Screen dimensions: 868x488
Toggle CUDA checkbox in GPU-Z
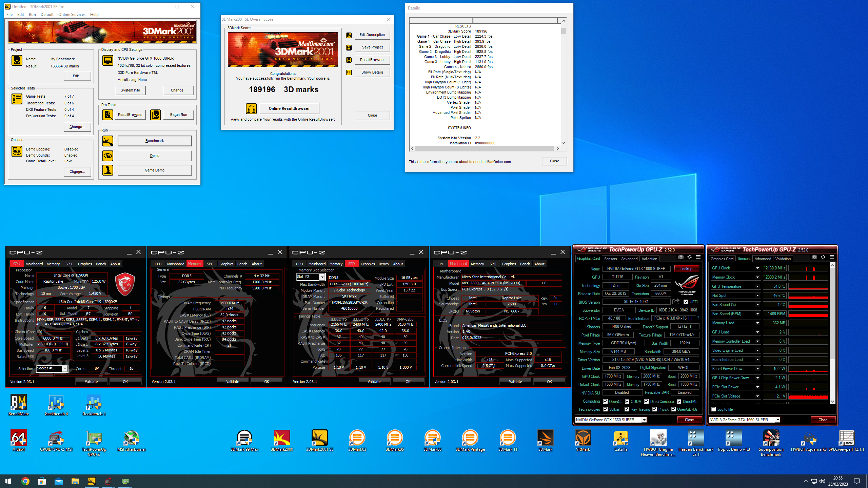pos(627,401)
